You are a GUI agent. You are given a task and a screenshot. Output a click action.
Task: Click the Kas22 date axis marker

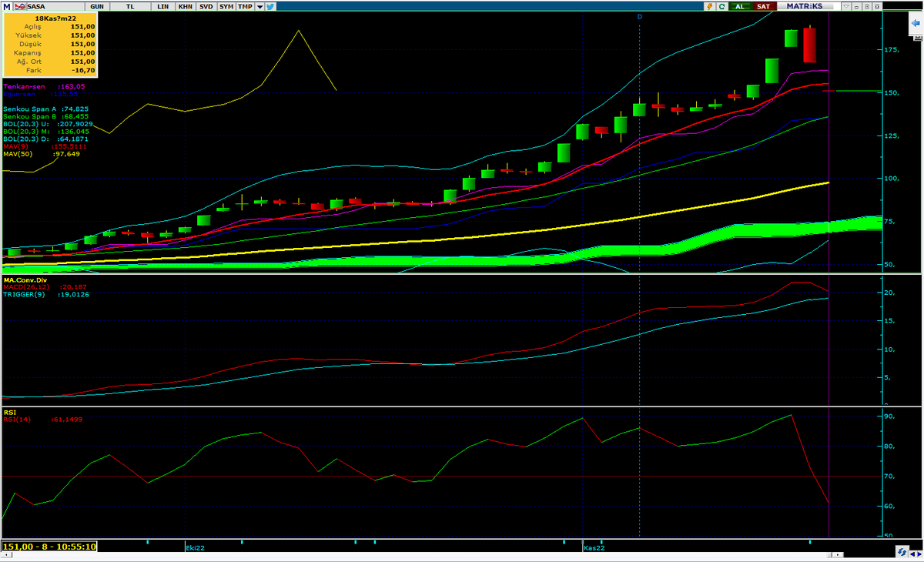click(594, 547)
